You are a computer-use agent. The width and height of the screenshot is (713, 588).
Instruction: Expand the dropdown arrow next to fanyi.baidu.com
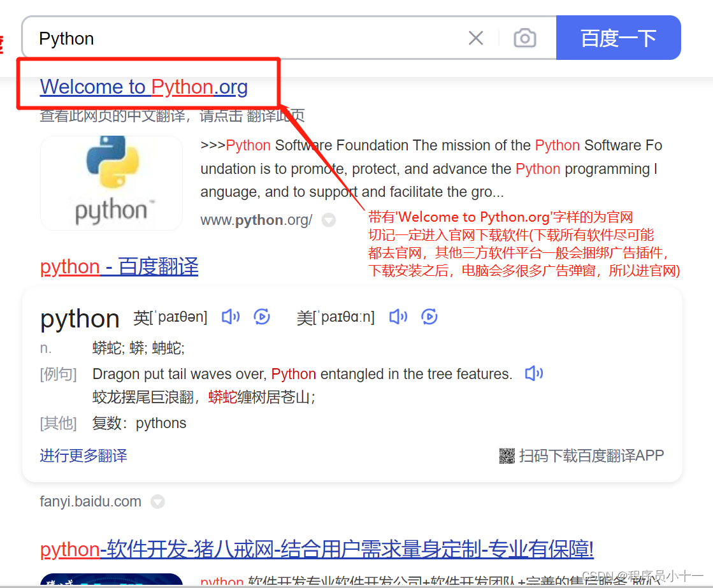click(157, 501)
